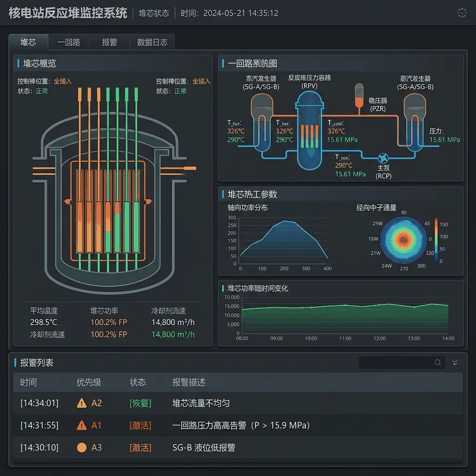Click the A3 orange circle icon
This screenshot has width=476, height=476.
82,448
